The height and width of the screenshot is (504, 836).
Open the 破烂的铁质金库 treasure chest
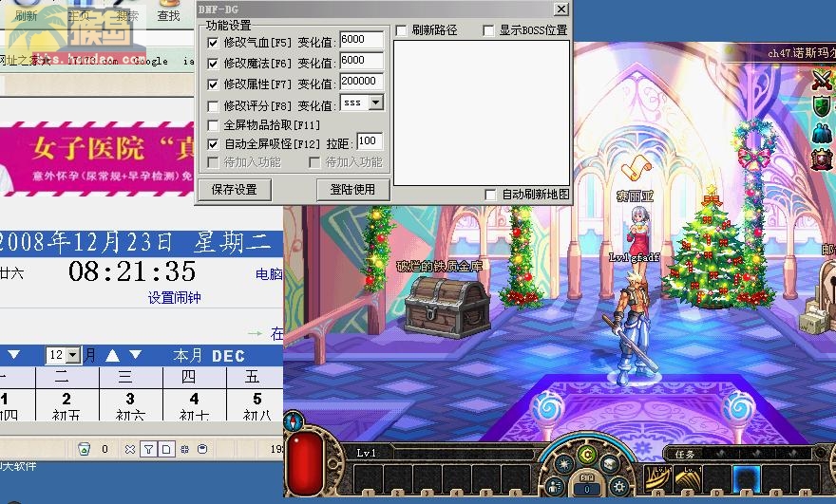click(x=446, y=308)
